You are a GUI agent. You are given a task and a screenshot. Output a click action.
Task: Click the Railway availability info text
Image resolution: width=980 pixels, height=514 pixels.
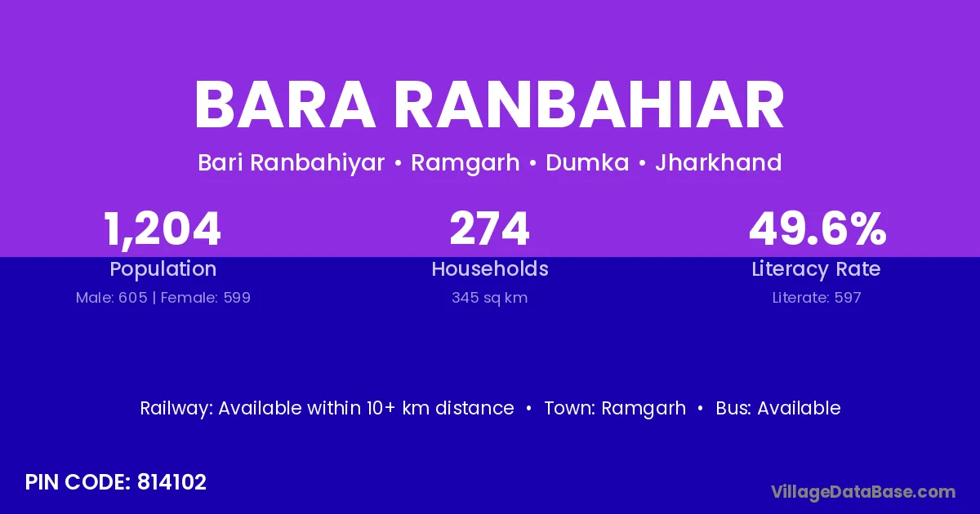point(327,408)
